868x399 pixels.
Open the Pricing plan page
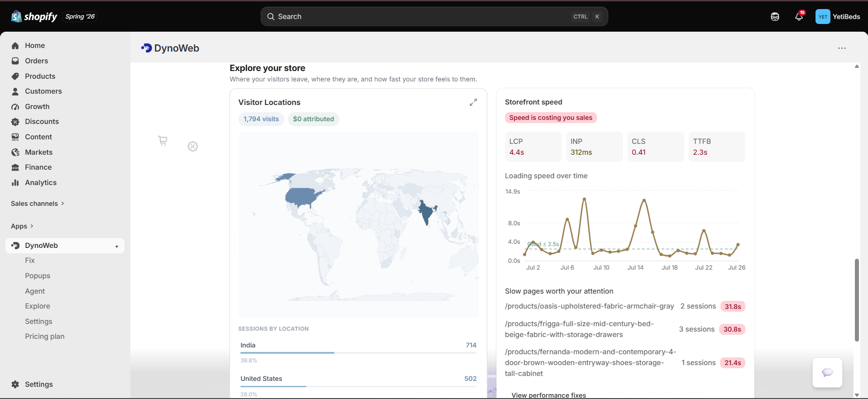[x=45, y=337]
